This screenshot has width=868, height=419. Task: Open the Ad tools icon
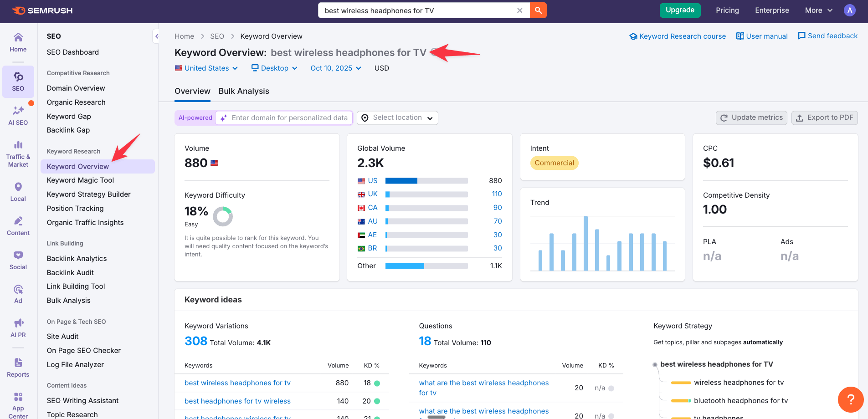18,291
